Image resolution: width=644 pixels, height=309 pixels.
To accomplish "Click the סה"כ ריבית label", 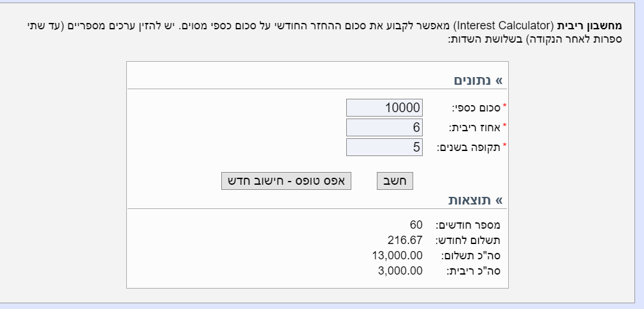I will point(473,271).
